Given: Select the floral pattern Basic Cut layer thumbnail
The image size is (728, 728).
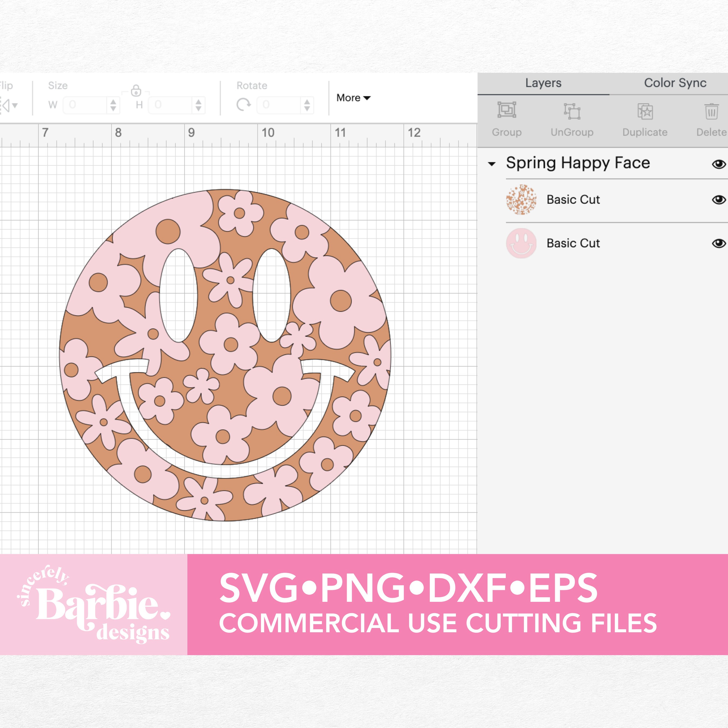Looking at the screenshot, I should coord(522,200).
